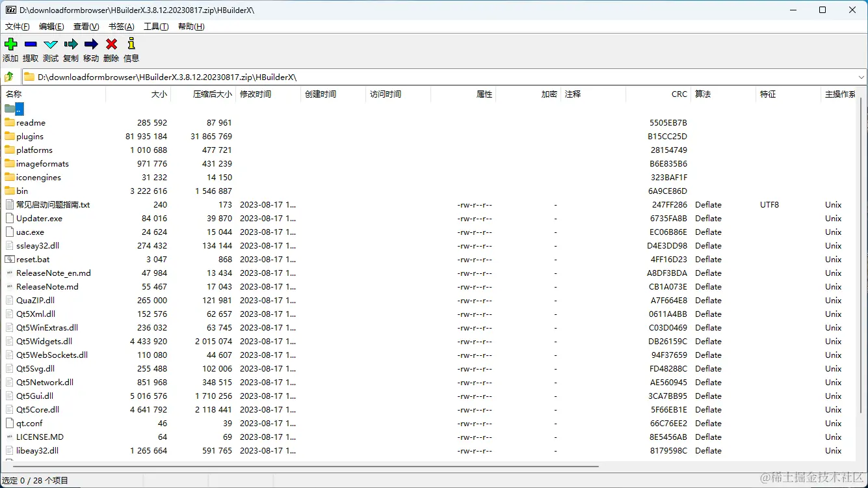Select the Qt5Core.dll row

tap(429, 409)
